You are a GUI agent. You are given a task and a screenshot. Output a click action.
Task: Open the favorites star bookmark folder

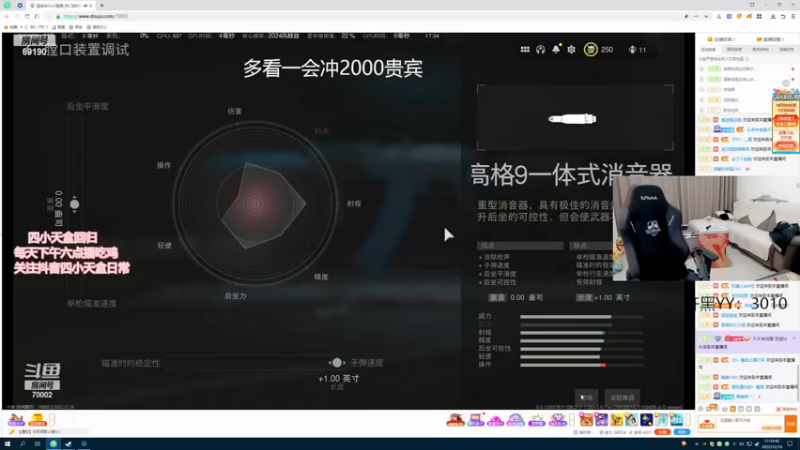tap(10, 27)
